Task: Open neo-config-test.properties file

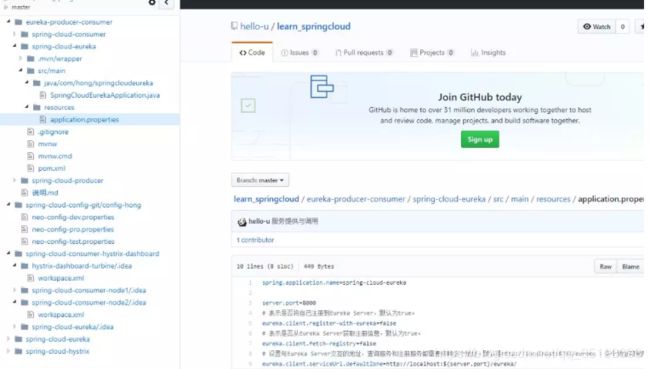Action: [73, 241]
